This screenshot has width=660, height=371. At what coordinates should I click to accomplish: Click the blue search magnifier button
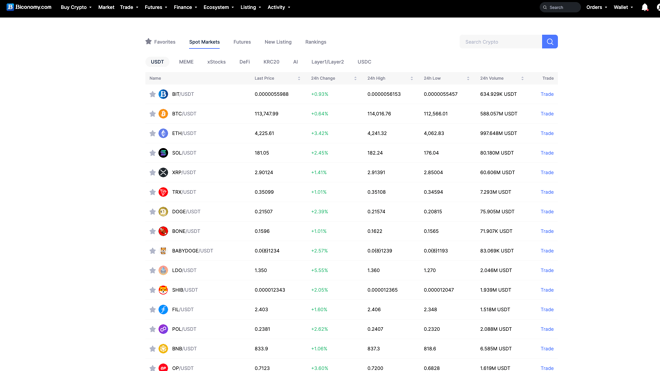click(x=550, y=42)
